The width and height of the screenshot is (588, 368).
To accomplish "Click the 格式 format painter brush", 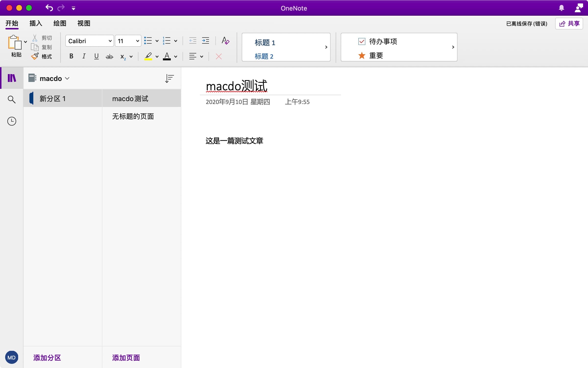I will tap(42, 56).
